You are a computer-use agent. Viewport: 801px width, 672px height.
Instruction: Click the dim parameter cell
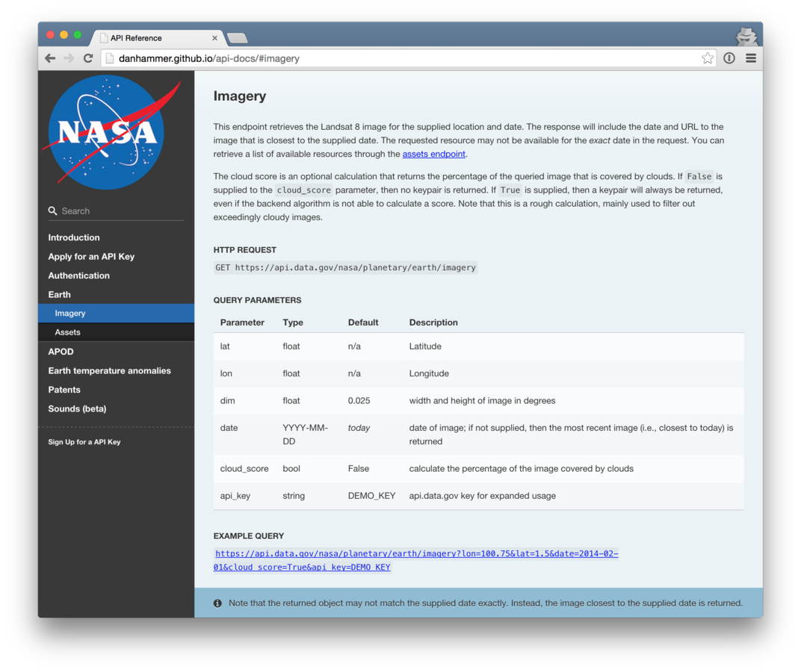coord(227,400)
